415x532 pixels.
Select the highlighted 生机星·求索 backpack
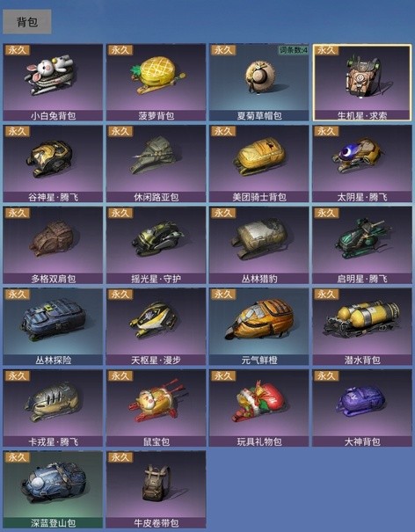[362, 83]
